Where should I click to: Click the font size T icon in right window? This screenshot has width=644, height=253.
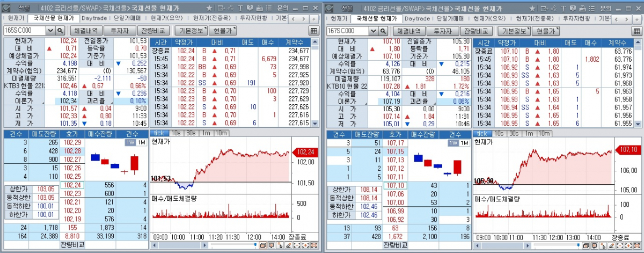[x=563, y=8]
